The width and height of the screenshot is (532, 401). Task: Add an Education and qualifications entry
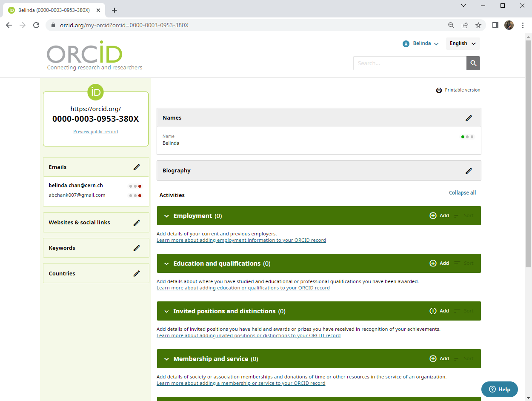coord(439,263)
